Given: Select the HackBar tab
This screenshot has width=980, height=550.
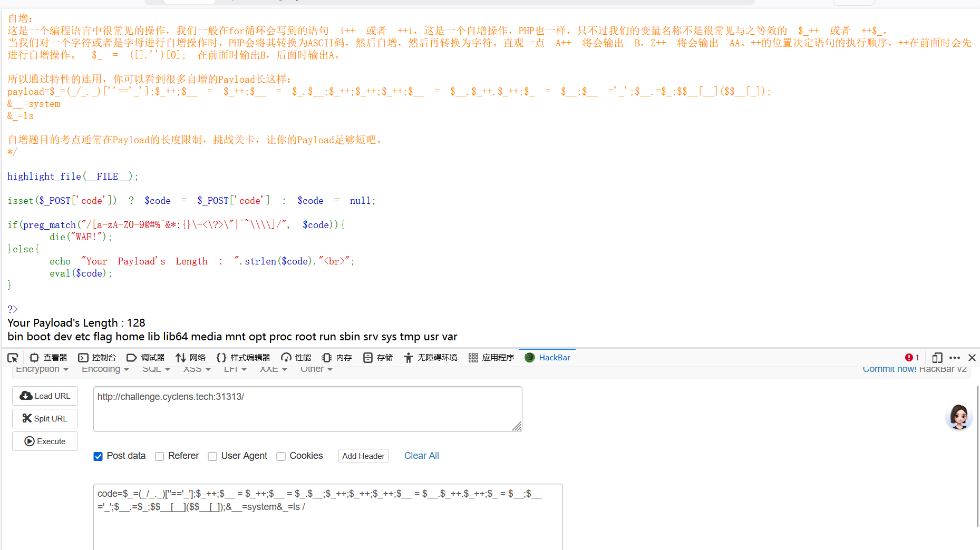Looking at the screenshot, I should coord(548,358).
